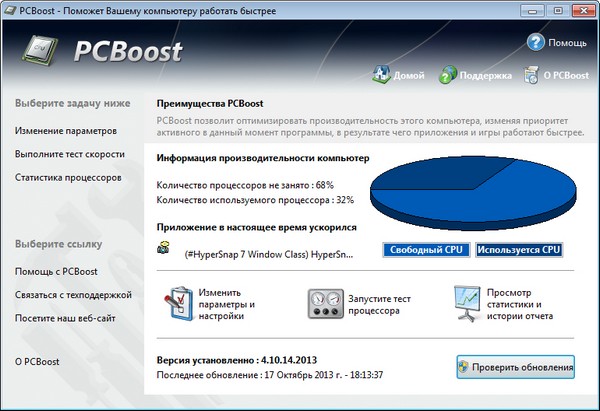The height and width of the screenshot is (411, 600).
Task: Click the Используется CPU legend swatch
Action: (518, 249)
